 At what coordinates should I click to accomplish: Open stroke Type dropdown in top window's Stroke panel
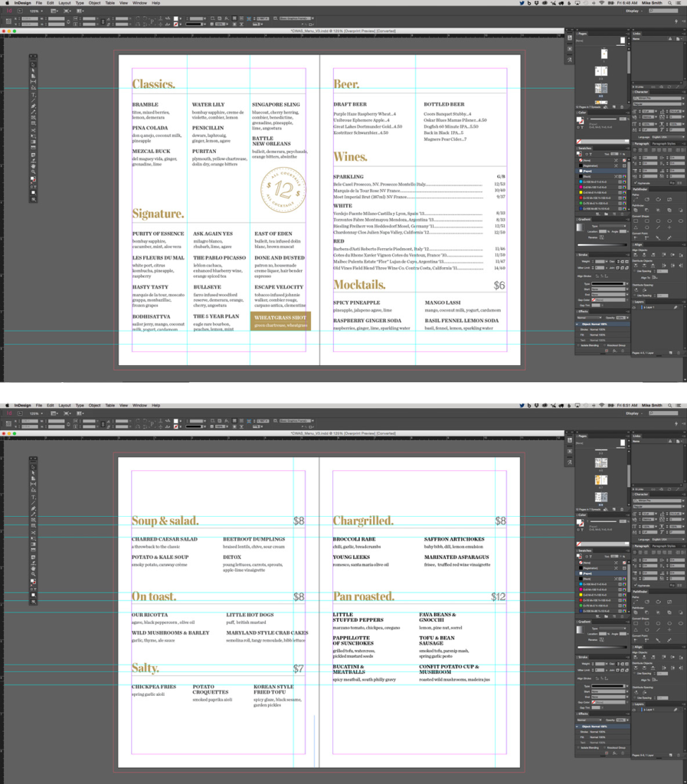click(x=607, y=283)
